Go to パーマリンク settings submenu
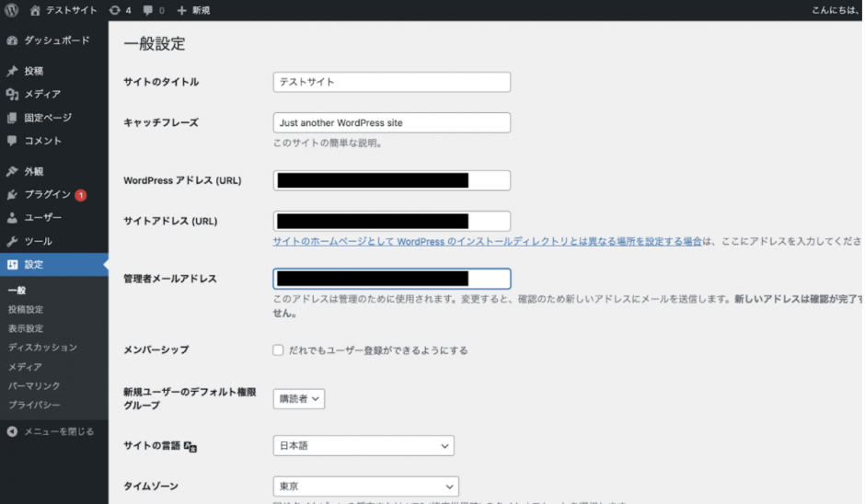Image resolution: width=865 pixels, height=504 pixels. [34, 385]
